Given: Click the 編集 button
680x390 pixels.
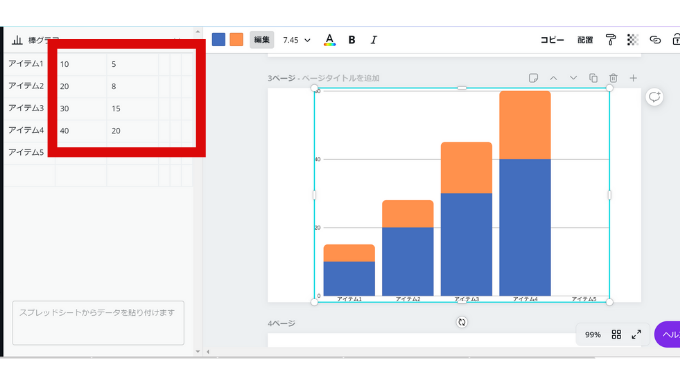Looking at the screenshot, I should tap(262, 40).
